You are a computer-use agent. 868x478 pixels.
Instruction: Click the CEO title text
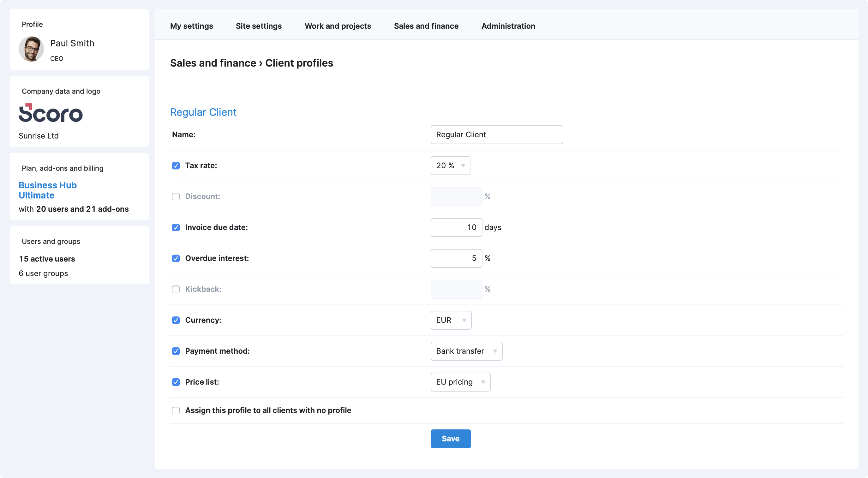tap(57, 59)
